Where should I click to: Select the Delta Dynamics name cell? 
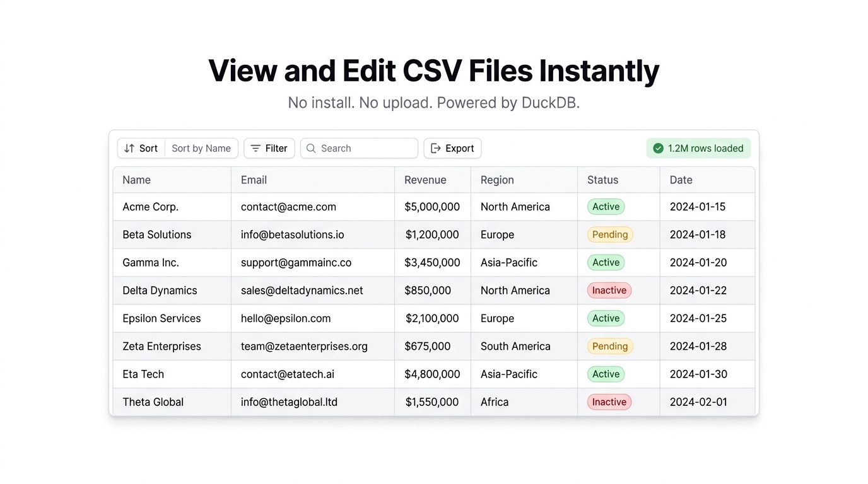coord(172,291)
